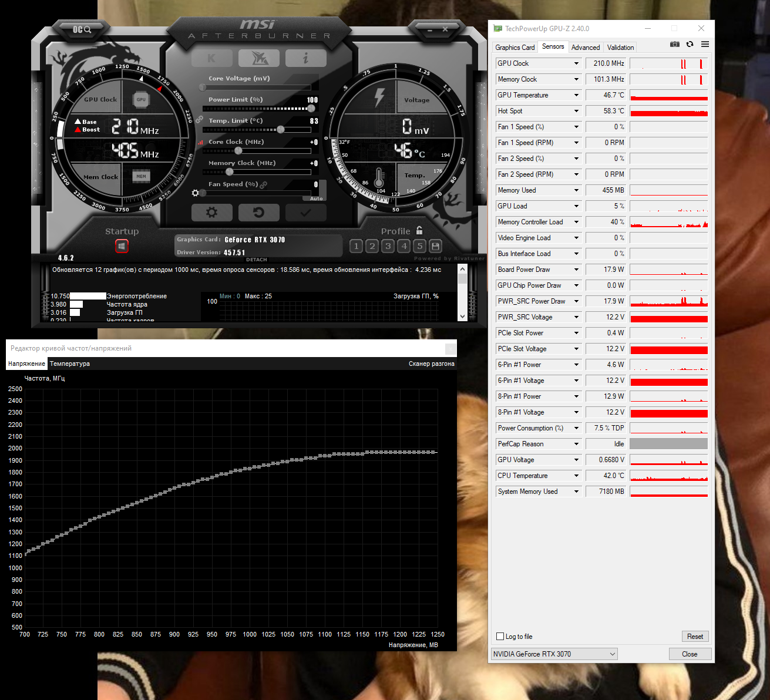Image resolution: width=770 pixels, height=700 pixels.
Task: Enable the Log to file checkbox
Action: (500, 637)
